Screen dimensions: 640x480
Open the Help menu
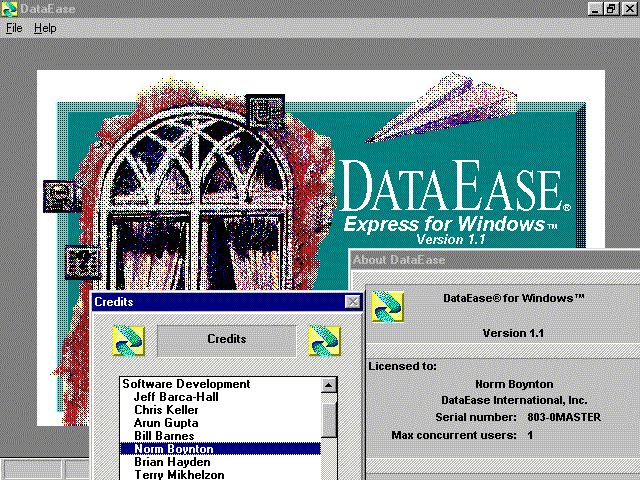[x=45, y=28]
